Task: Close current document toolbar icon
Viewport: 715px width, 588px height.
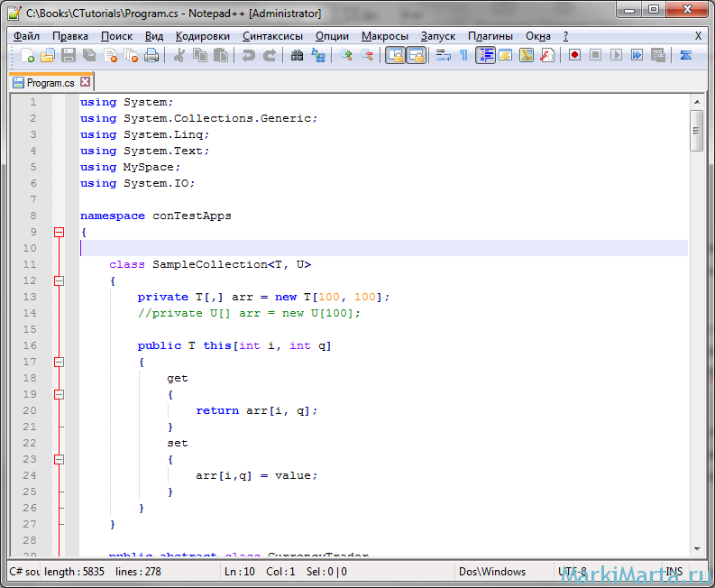Action: (x=110, y=56)
